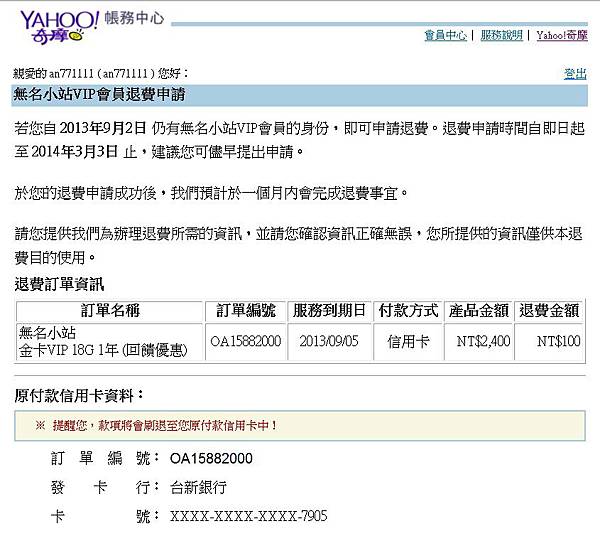
Task: Select the 金卡VIP 18G 1年 order name cell
Action: pyautogui.click(x=109, y=342)
